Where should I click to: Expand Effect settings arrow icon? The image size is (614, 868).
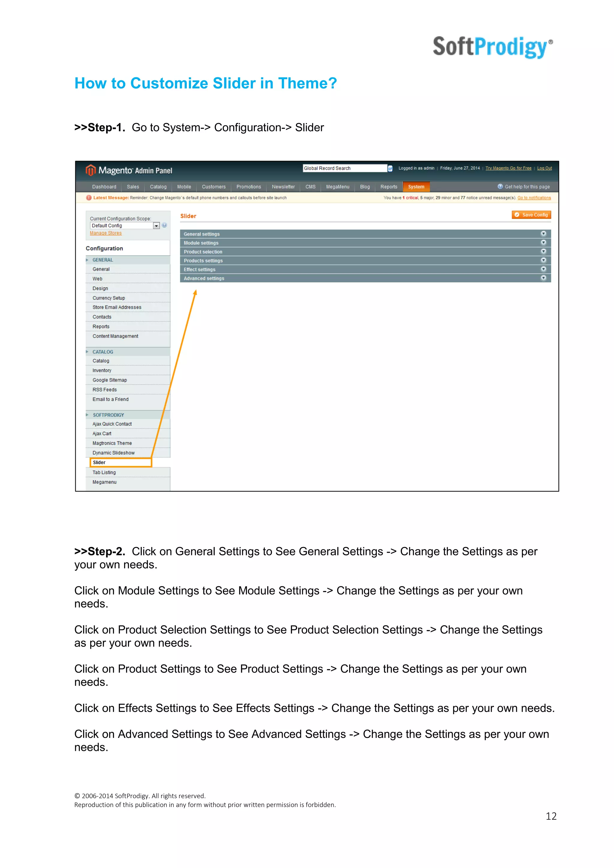pyautogui.click(x=543, y=269)
